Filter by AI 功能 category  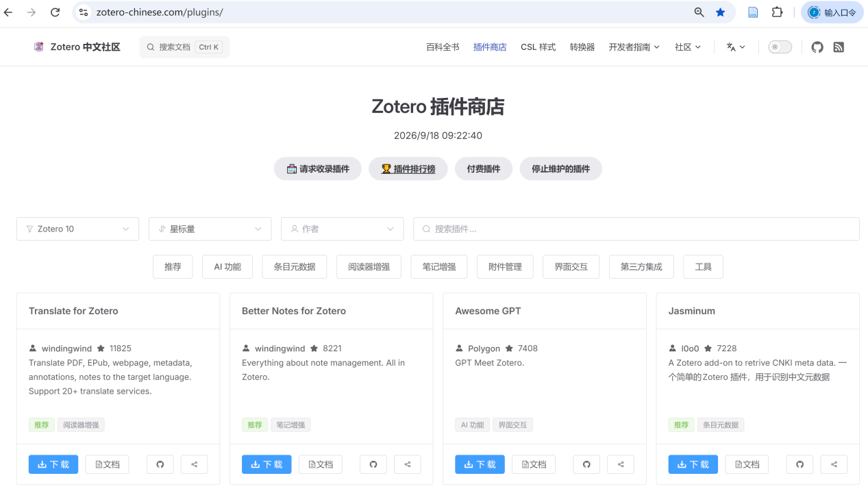pos(227,266)
